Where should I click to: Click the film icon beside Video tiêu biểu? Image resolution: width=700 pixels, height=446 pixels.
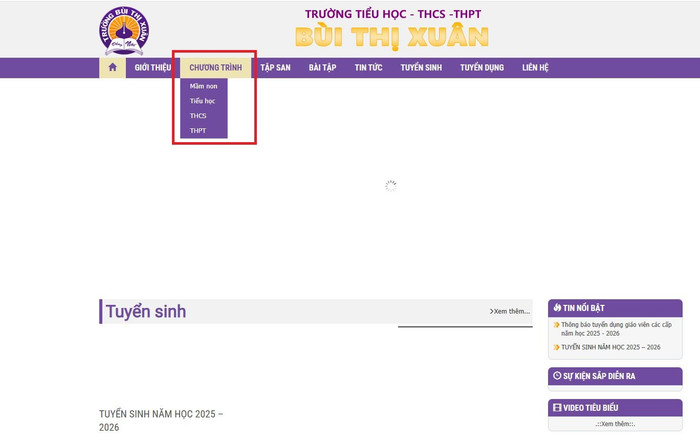[x=557, y=408]
